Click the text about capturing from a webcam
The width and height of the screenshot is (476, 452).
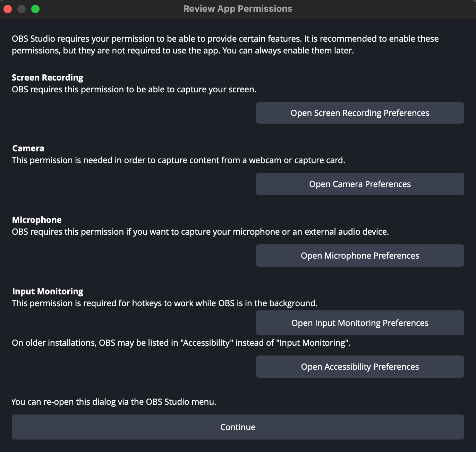point(179,160)
